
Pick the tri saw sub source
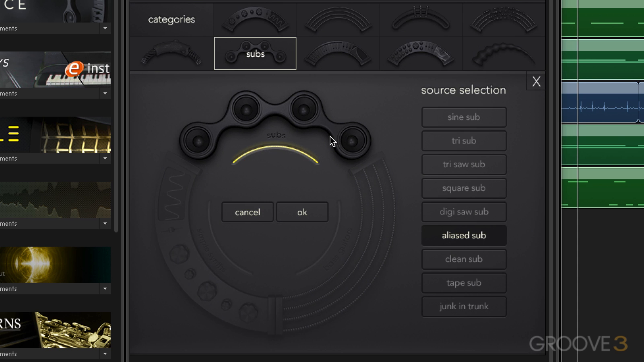[x=464, y=165]
